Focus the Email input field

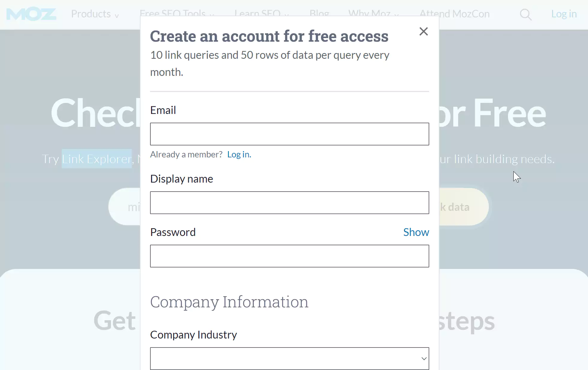(289, 134)
